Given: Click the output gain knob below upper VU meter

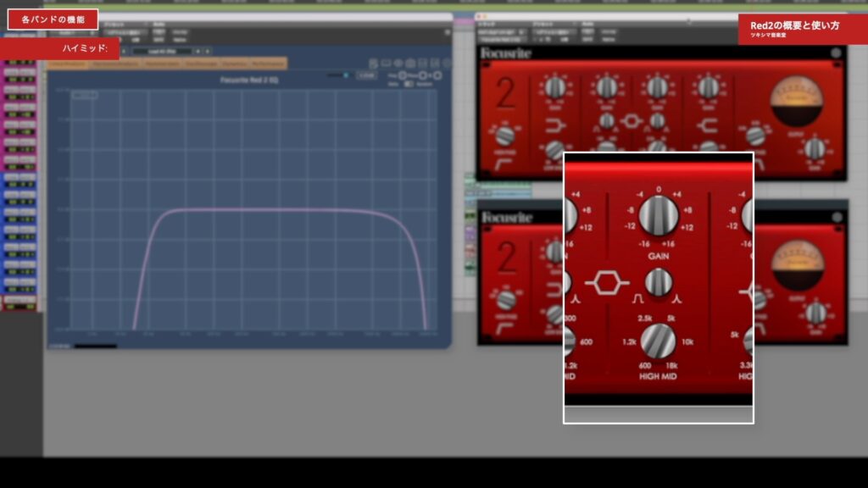Looking at the screenshot, I should 814,149.
